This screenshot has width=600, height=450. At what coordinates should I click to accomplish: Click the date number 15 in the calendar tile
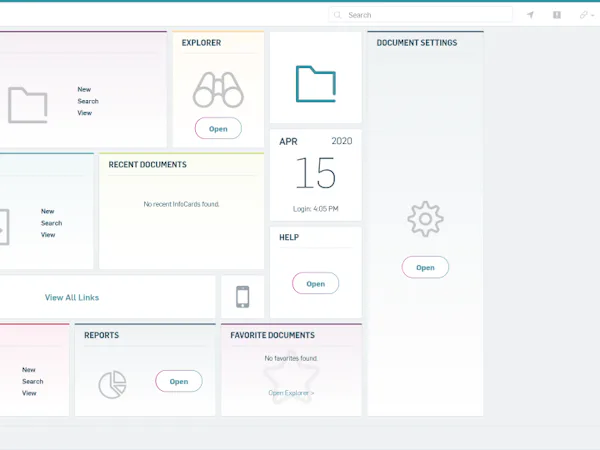(x=316, y=173)
